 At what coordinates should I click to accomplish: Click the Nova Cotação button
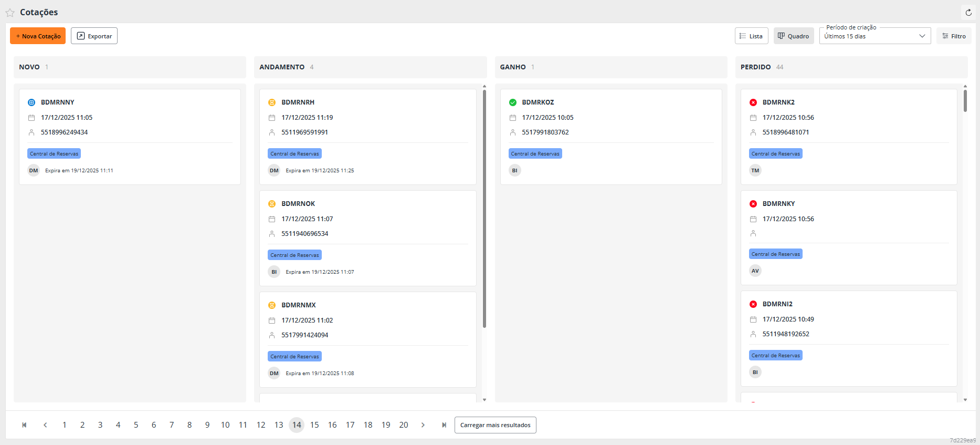38,36
